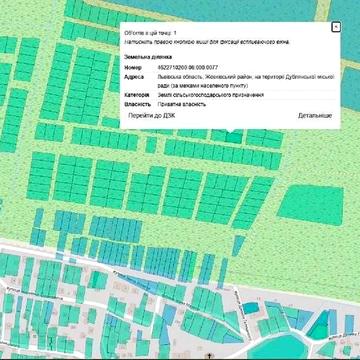The image size is (360, 360).
Task: Click the 'Приватна власність' ownership value
Action: tap(182, 104)
